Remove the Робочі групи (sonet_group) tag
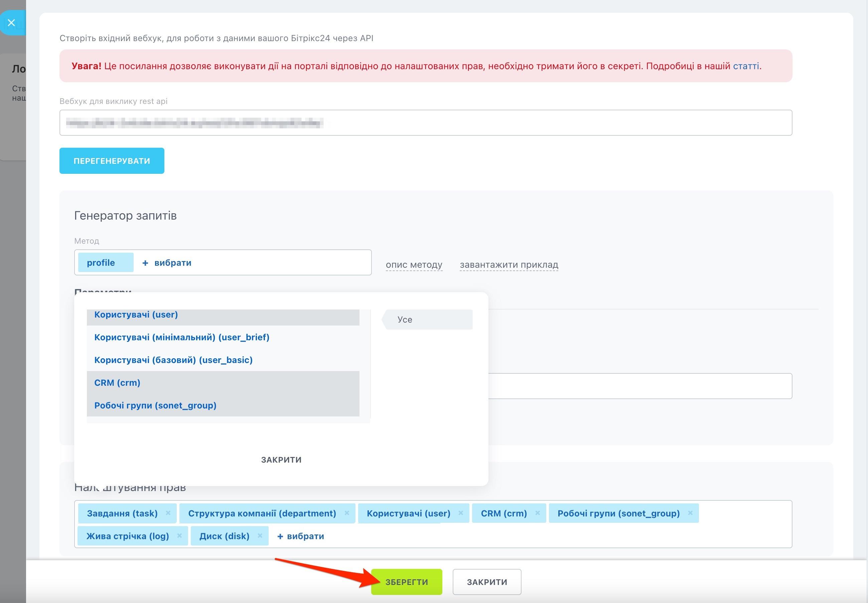 click(x=690, y=513)
